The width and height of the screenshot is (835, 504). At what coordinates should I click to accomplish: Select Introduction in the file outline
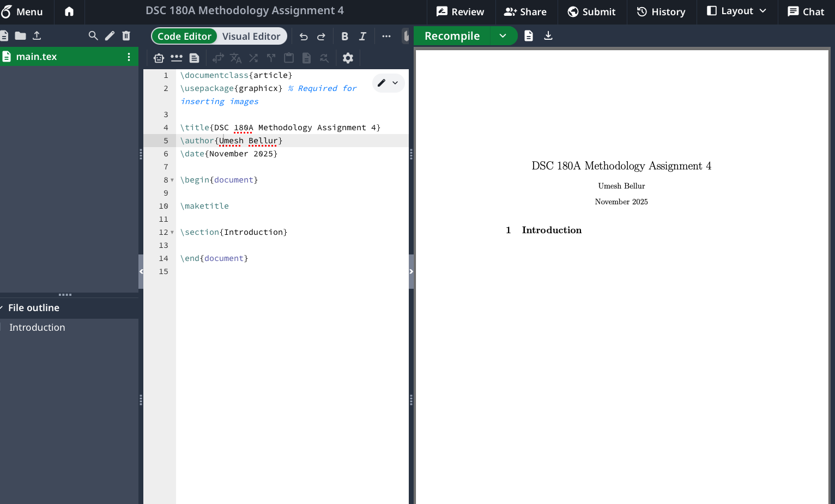click(x=37, y=327)
